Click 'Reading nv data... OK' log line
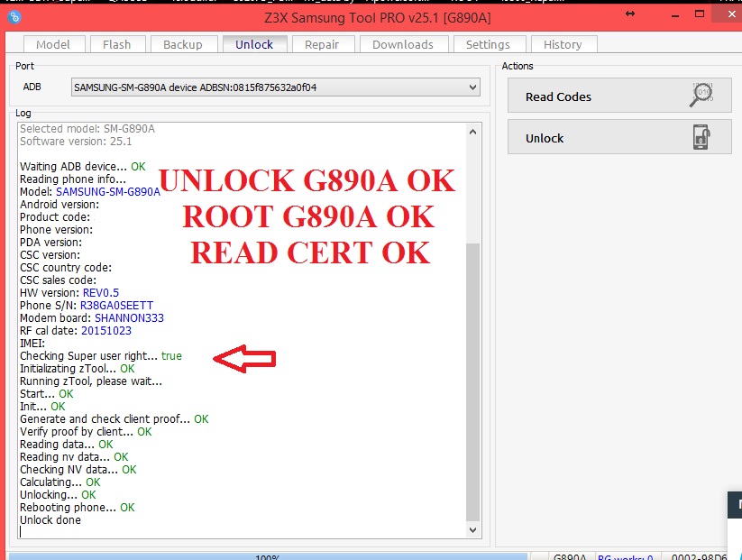742x560 pixels. [74, 457]
